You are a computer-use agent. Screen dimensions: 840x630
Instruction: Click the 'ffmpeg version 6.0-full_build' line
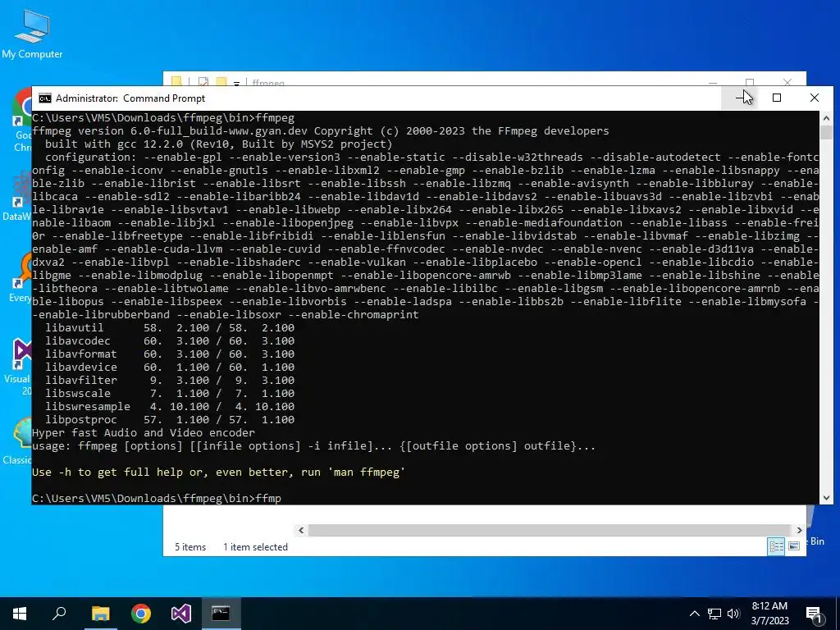click(321, 131)
